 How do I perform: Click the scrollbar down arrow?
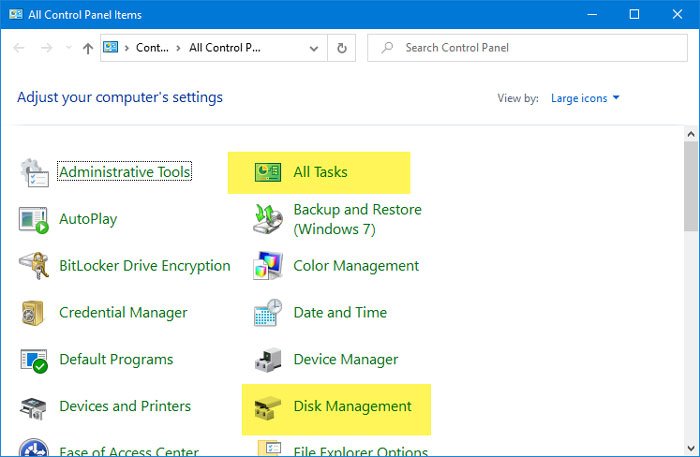[x=691, y=448]
